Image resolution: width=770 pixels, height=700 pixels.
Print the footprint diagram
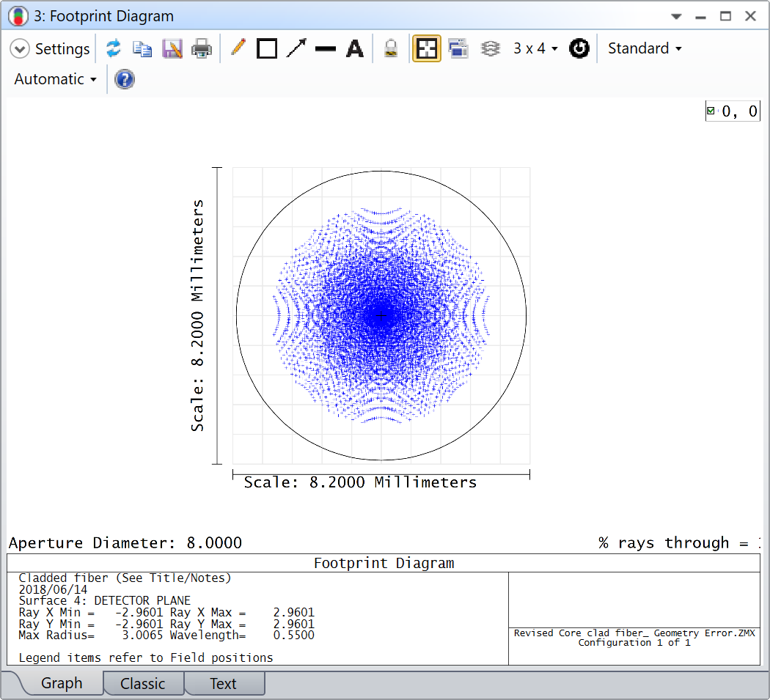point(202,48)
